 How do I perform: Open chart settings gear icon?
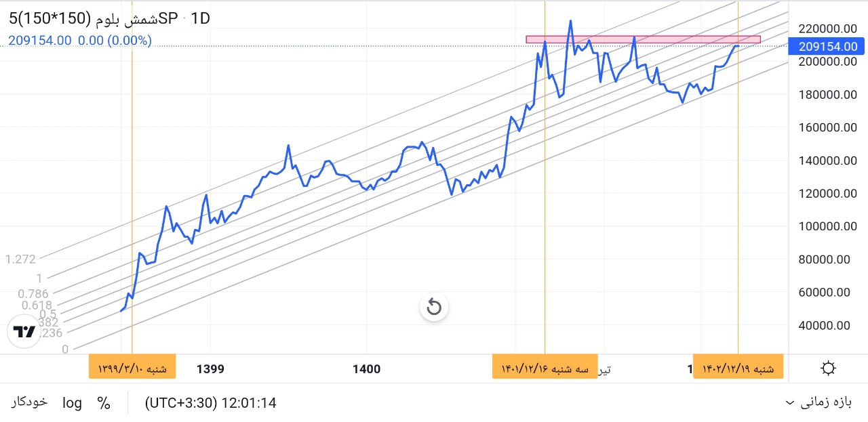pyautogui.click(x=828, y=368)
